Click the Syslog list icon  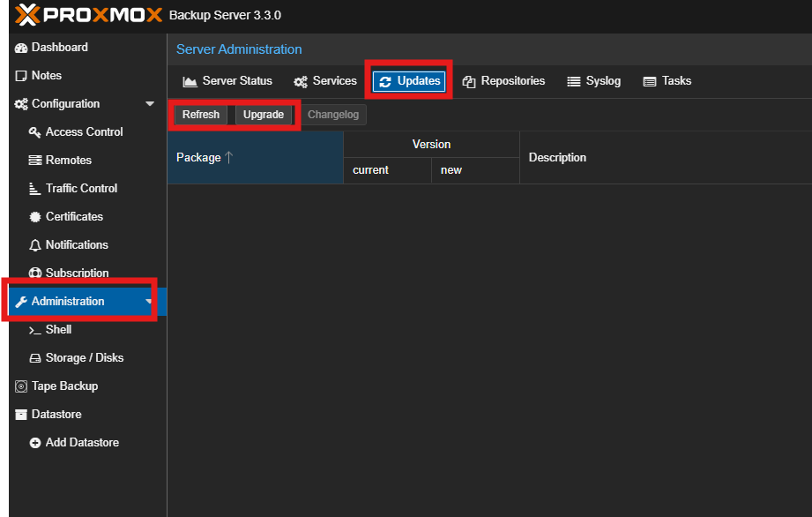pos(574,81)
